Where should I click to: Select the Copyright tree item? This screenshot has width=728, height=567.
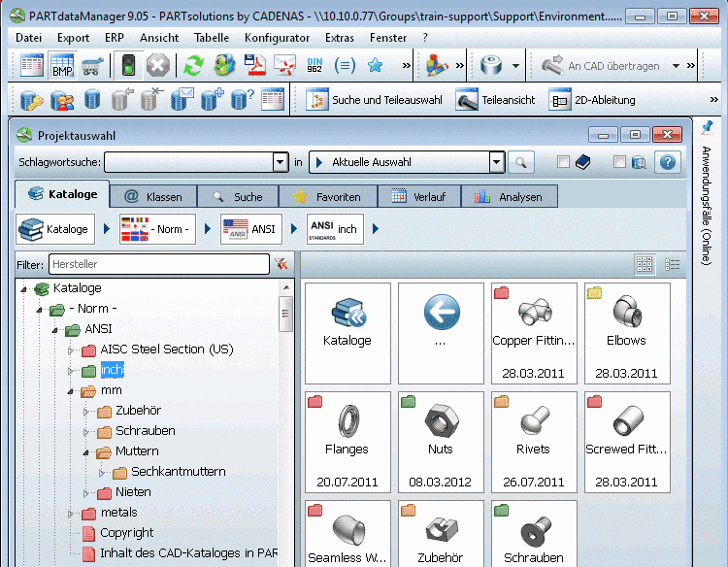point(126,533)
